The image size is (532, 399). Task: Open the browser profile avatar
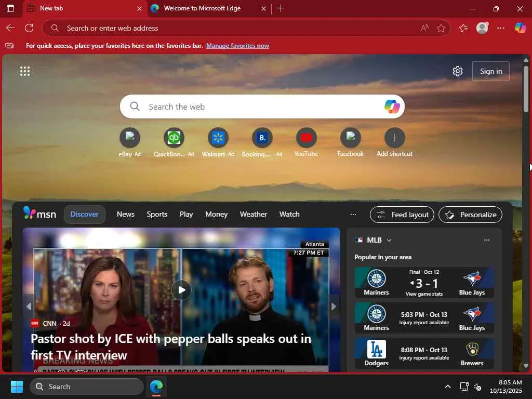pyautogui.click(x=482, y=28)
